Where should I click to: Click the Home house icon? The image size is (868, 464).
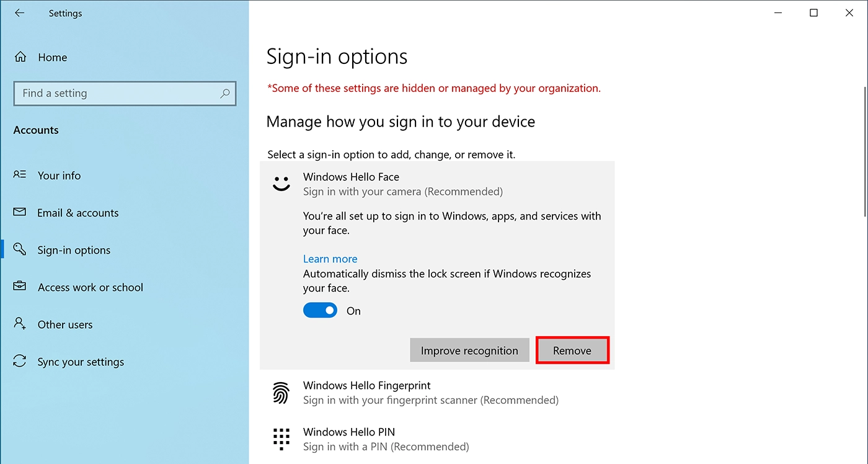(x=20, y=57)
